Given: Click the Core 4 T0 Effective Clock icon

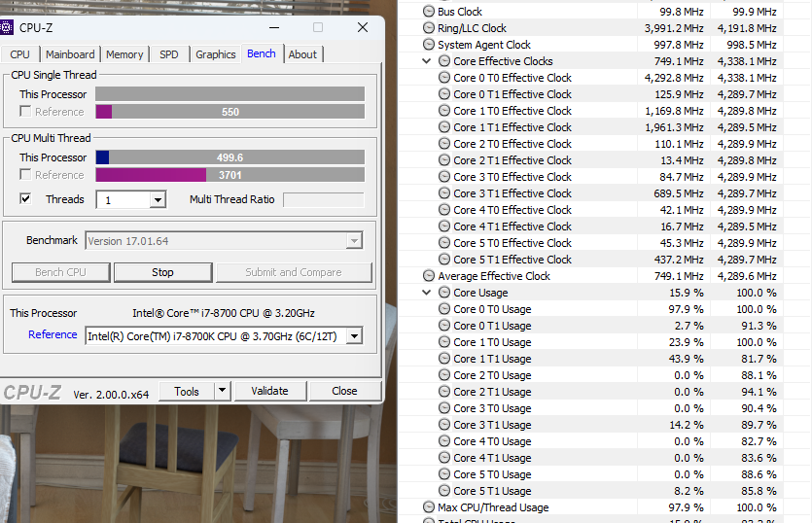Looking at the screenshot, I should pyautogui.click(x=443, y=210).
